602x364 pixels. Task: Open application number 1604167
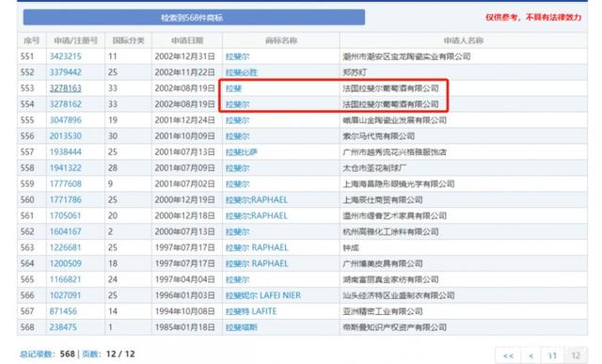click(x=65, y=231)
